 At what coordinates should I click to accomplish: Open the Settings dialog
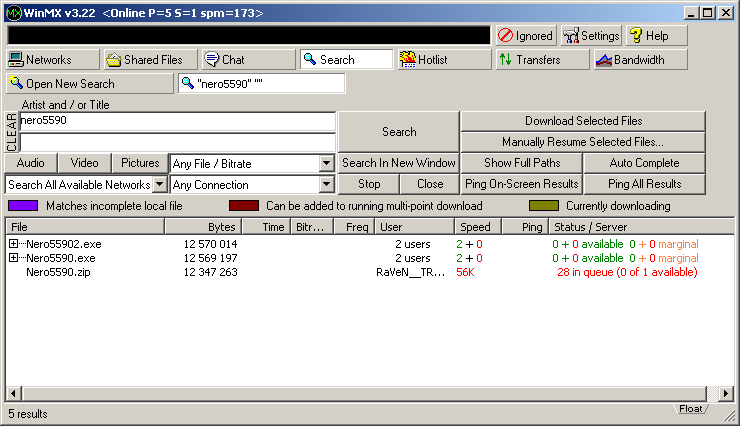pos(591,36)
